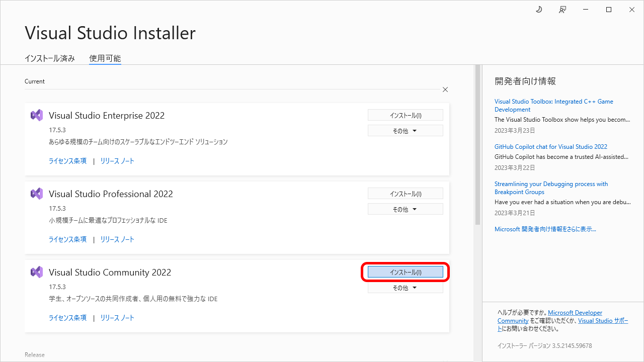Screen dimensions: 644x362
Task: Open GitHub Copilot chat article link
Action: pyautogui.click(x=550, y=147)
